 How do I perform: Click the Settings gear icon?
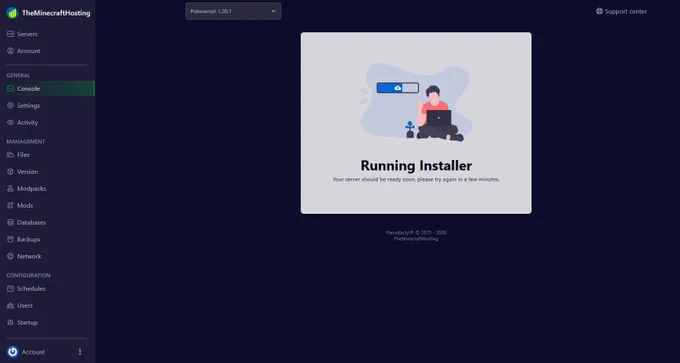[10, 105]
